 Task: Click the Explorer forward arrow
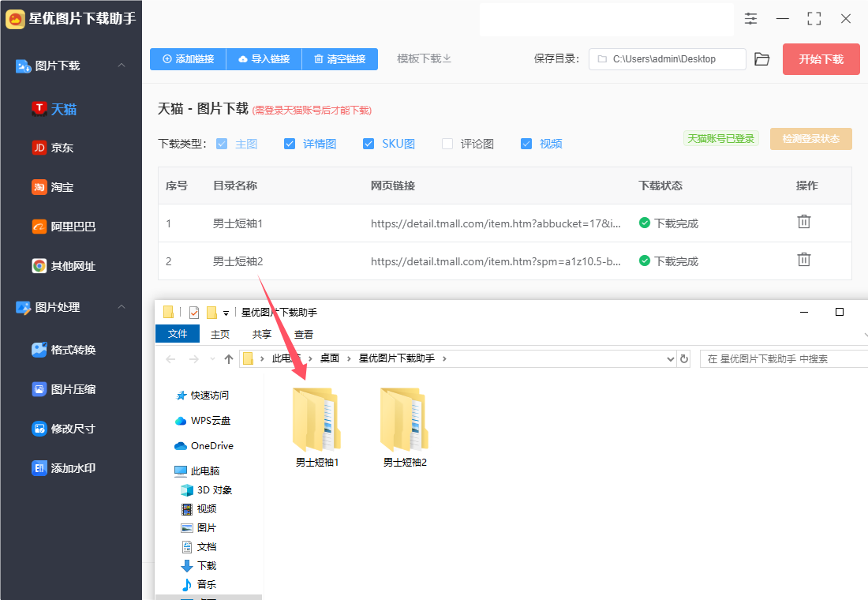coord(194,359)
